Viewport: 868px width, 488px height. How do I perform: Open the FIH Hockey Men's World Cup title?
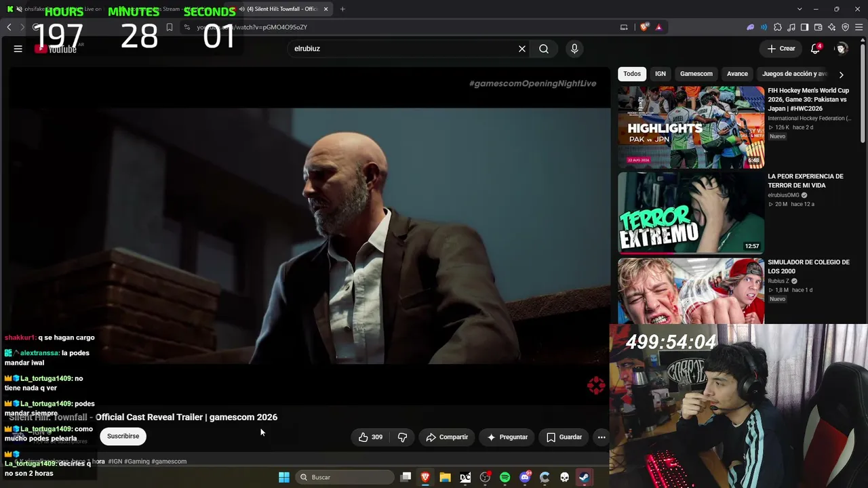808,100
